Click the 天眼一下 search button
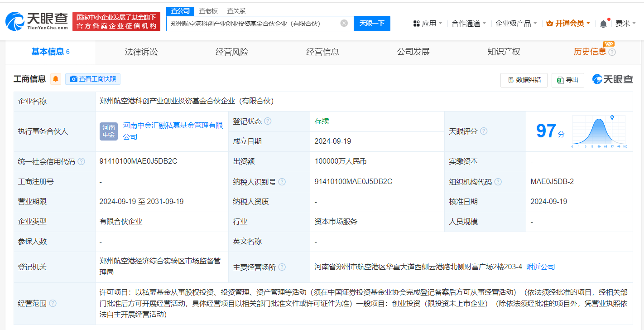644x330 pixels. 372,23
